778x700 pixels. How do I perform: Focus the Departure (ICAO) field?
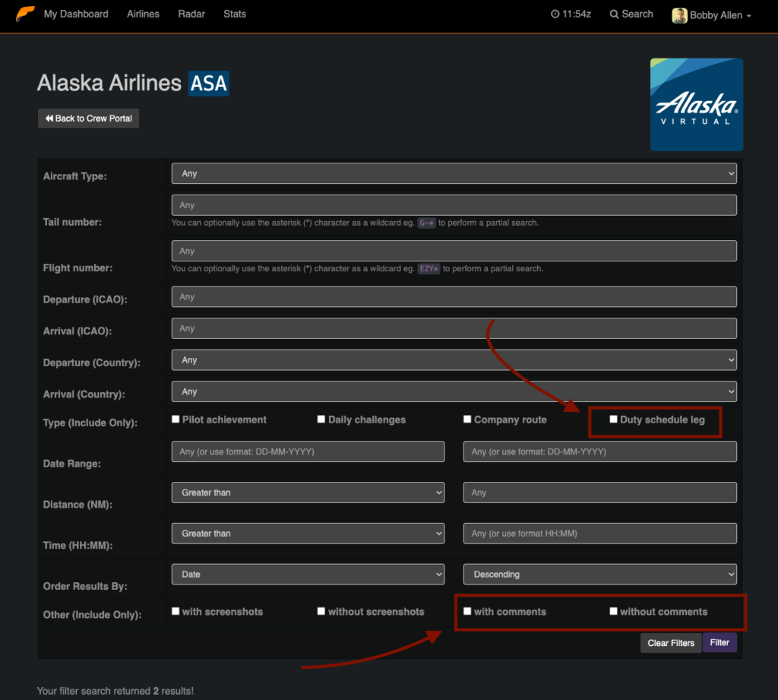tap(454, 297)
